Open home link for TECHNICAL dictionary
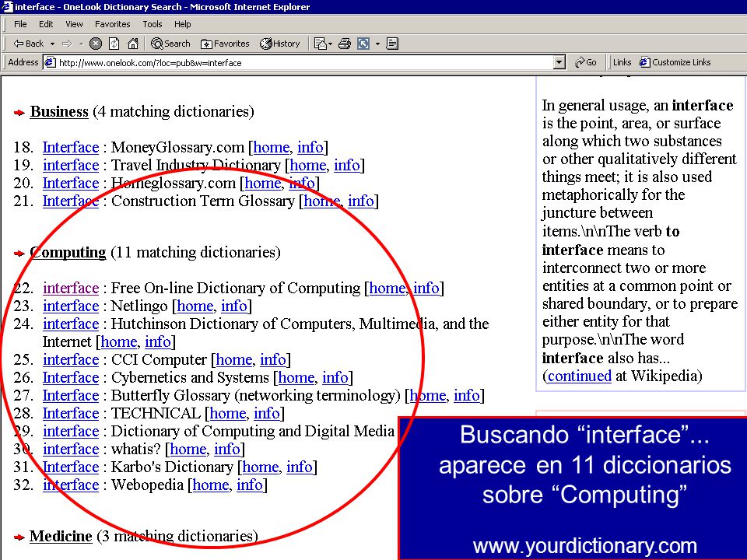The image size is (747, 560). point(228,413)
